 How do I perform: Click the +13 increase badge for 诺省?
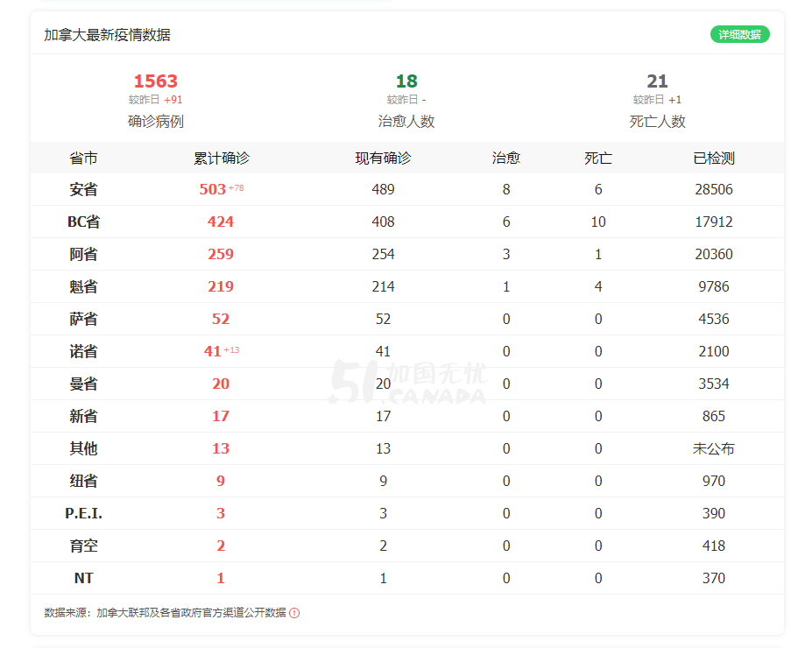click(231, 350)
